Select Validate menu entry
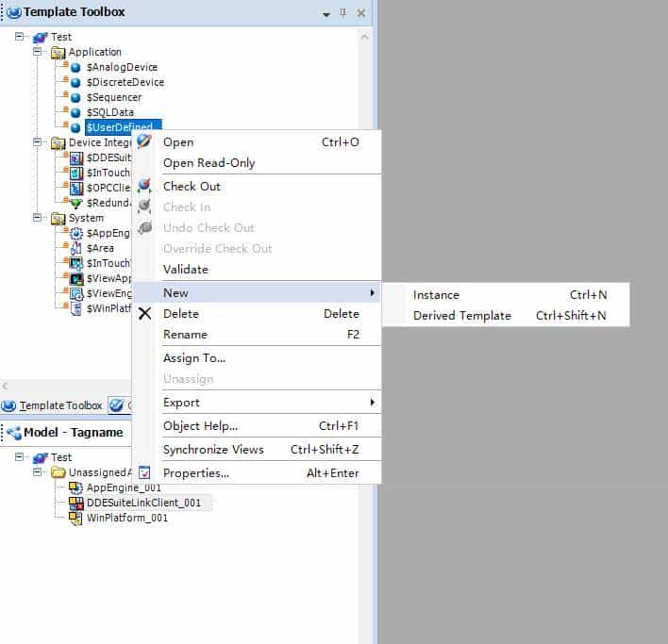Image resolution: width=668 pixels, height=644 pixels. [x=258, y=270]
